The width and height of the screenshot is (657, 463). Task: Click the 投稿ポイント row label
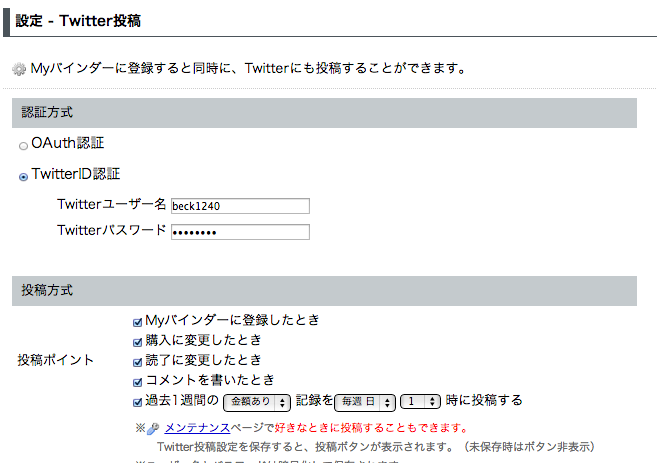point(56,360)
